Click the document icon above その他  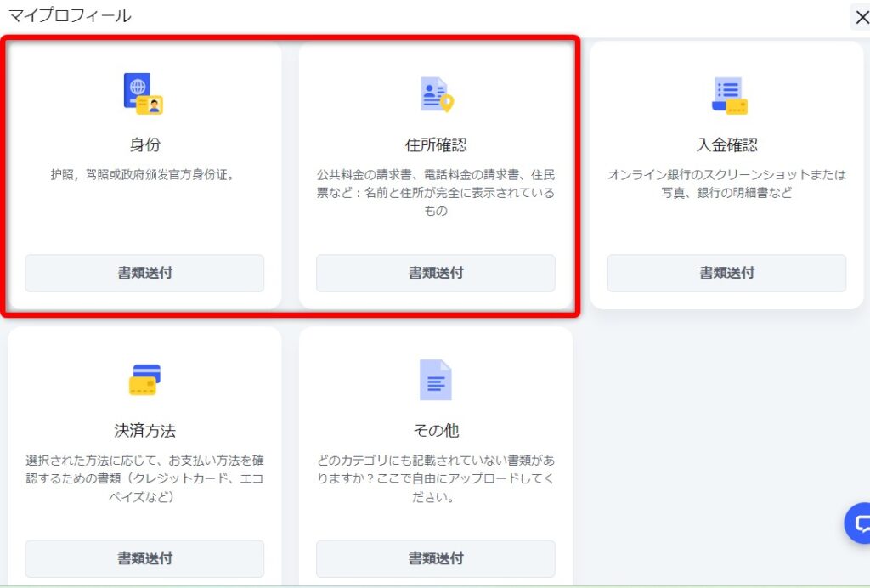point(436,380)
